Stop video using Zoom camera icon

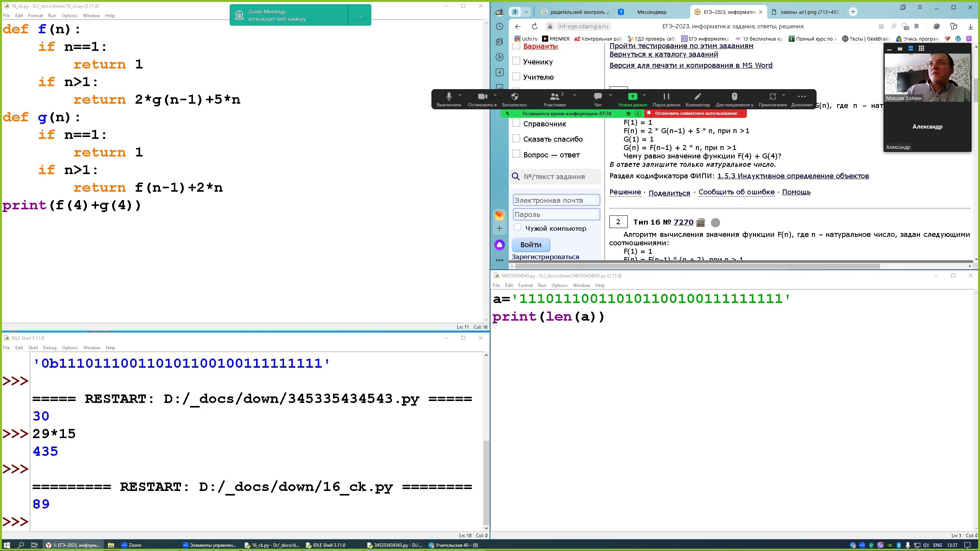(x=482, y=96)
